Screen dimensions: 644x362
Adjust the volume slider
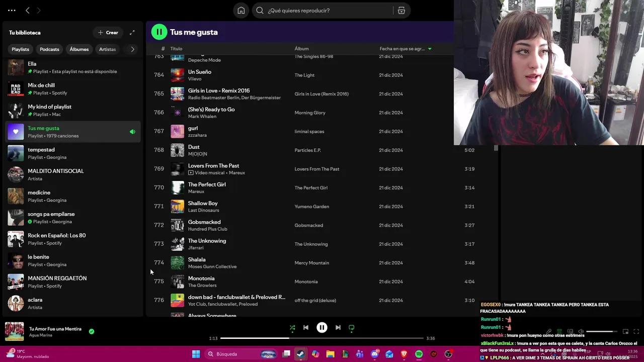pyautogui.click(x=602, y=331)
